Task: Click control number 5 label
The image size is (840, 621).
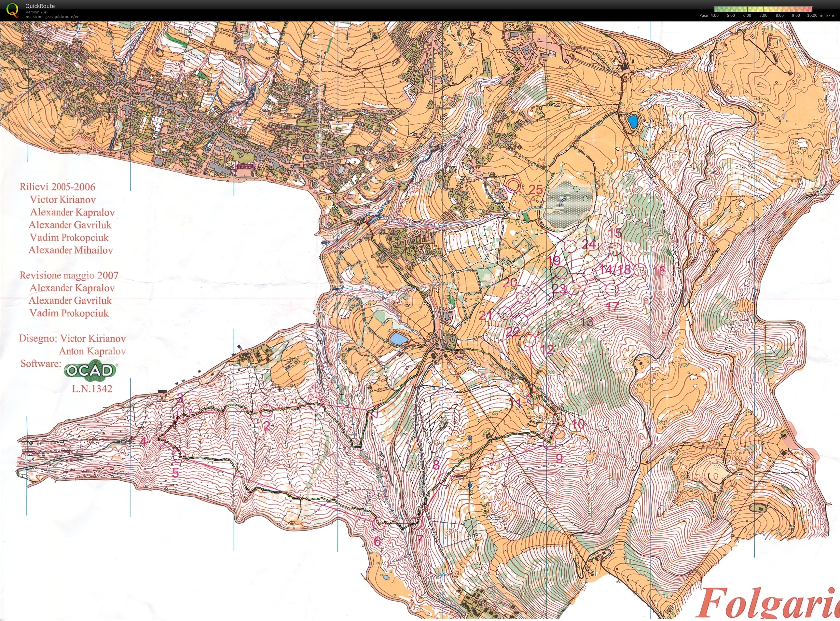Action: (175, 473)
